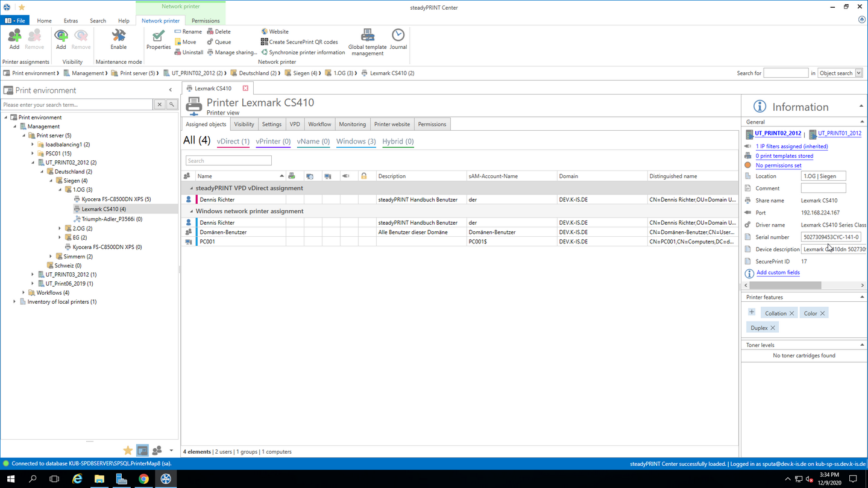Click the Properties icon in ribbon
Image resolution: width=868 pixels, height=488 pixels.
click(159, 39)
